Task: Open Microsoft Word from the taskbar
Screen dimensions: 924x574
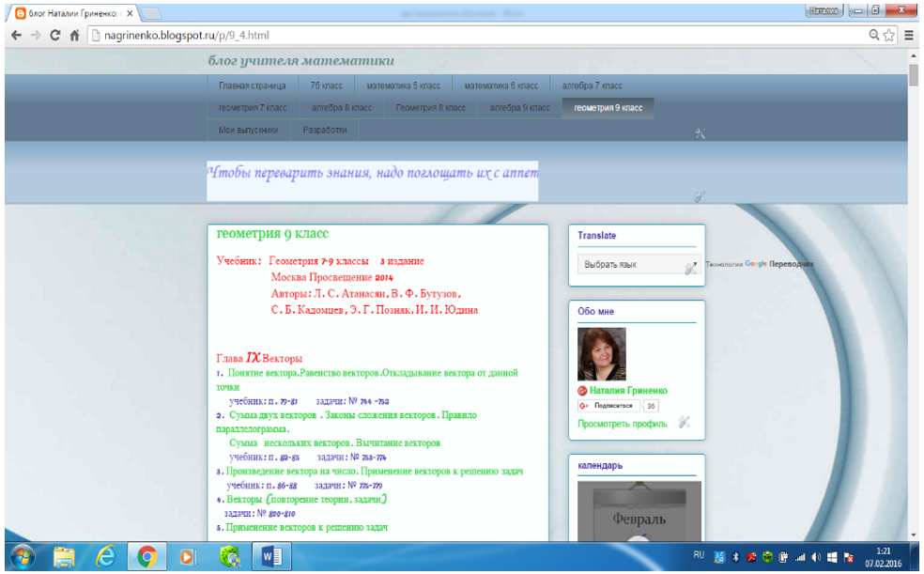Action: [x=271, y=556]
